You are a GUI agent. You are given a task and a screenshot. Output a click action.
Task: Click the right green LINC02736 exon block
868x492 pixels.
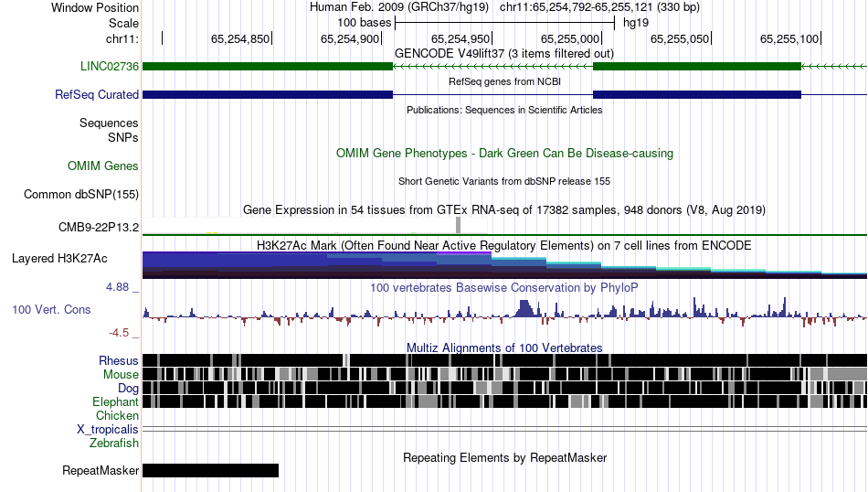click(697, 67)
